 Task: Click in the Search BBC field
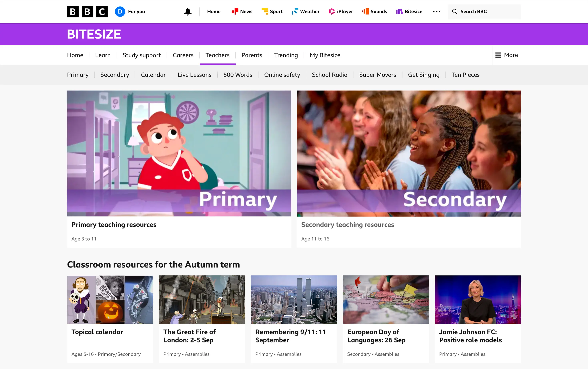(x=484, y=11)
